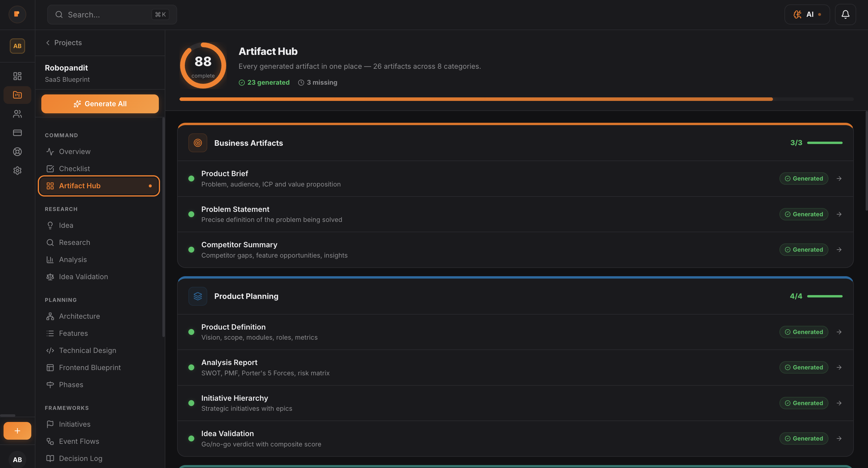
Task: Expand the Competitor Summary artifact row
Action: 839,249
